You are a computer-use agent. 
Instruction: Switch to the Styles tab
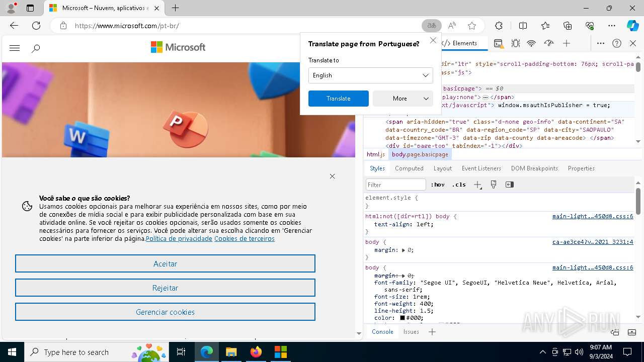[x=377, y=168]
